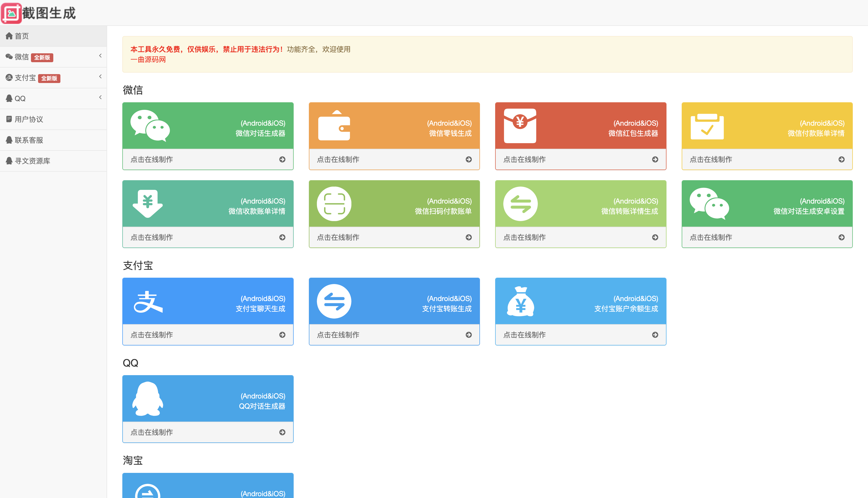Click the red envelope icon on 微信红包生成器

pyautogui.click(x=520, y=126)
